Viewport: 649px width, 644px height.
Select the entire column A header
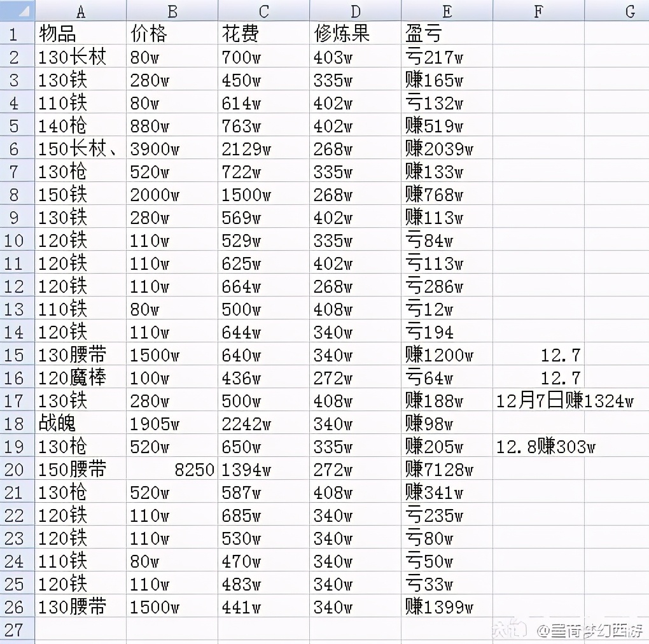(x=80, y=11)
